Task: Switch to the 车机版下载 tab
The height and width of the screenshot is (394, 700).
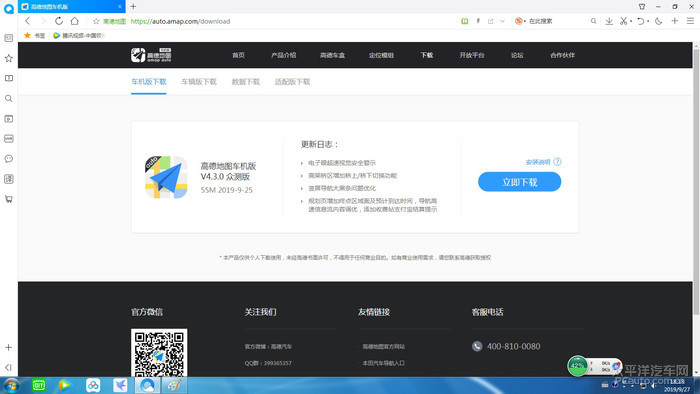Action: point(149,82)
